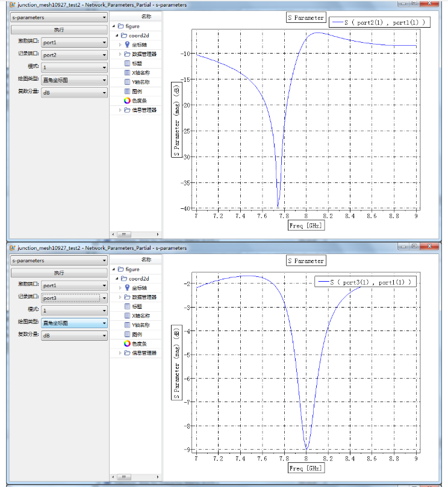Viewport: 448px width, 487px height.
Task: Click the 信息管理器 folder icon in top window
Action: (x=127, y=110)
